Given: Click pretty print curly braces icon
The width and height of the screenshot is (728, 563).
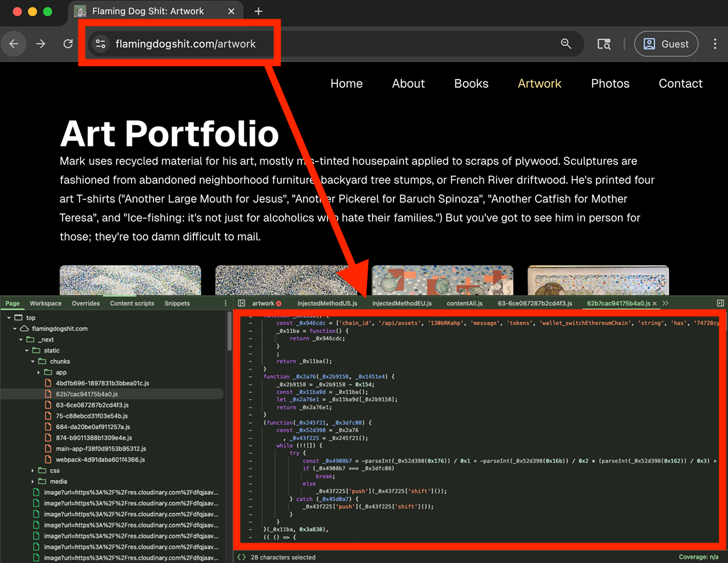Looking at the screenshot, I should [242, 557].
